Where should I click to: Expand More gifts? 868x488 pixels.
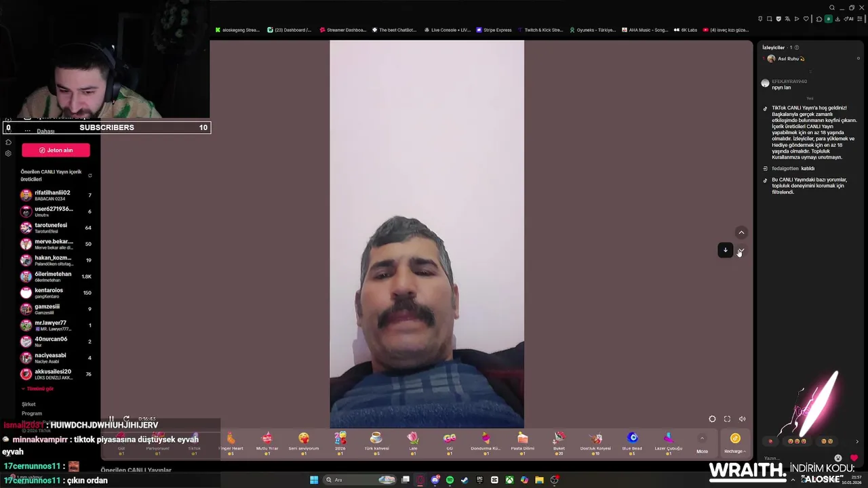pos(702,445)
